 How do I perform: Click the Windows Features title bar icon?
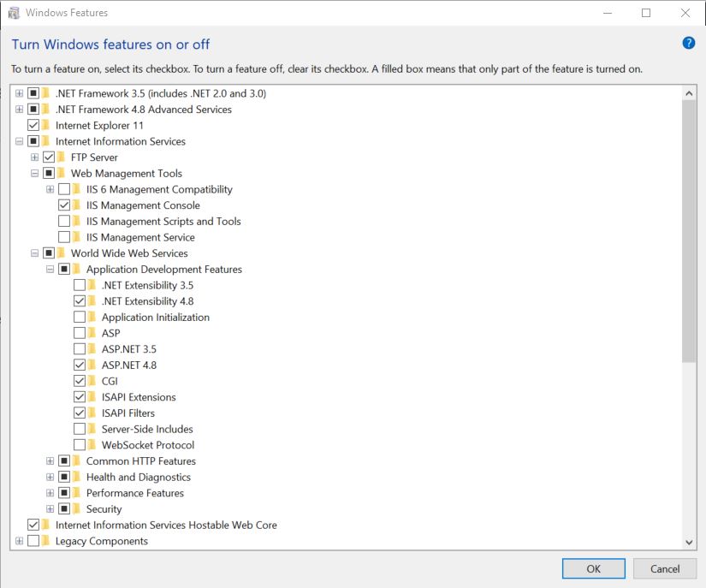pos(14,13)
